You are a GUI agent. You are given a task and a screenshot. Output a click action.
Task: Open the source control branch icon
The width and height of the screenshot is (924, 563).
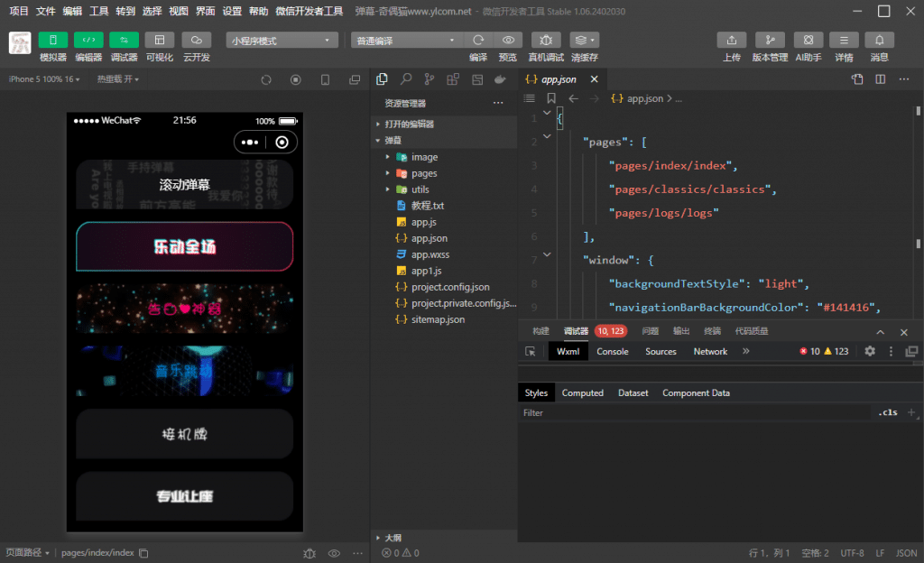430,79
